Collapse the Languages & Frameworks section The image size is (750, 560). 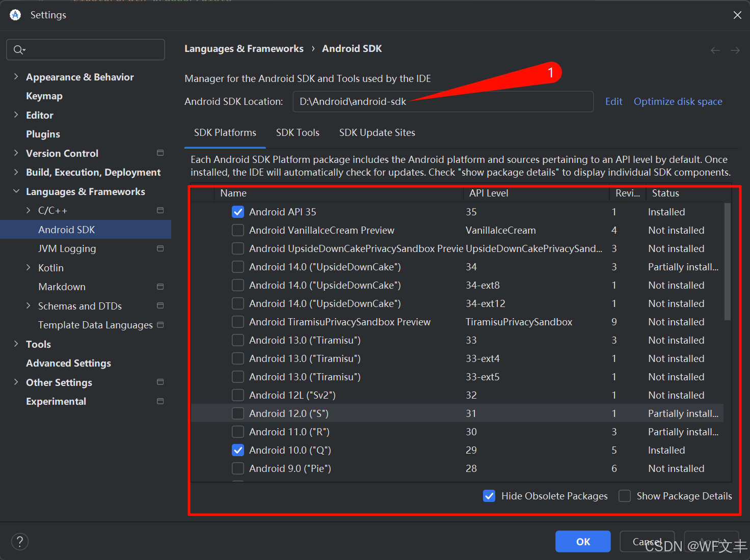(16, 191)
